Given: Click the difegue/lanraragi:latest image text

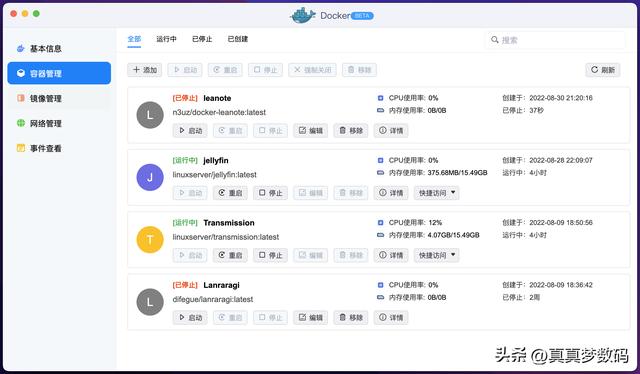Looking at the screenshot, I should (213, 299).
